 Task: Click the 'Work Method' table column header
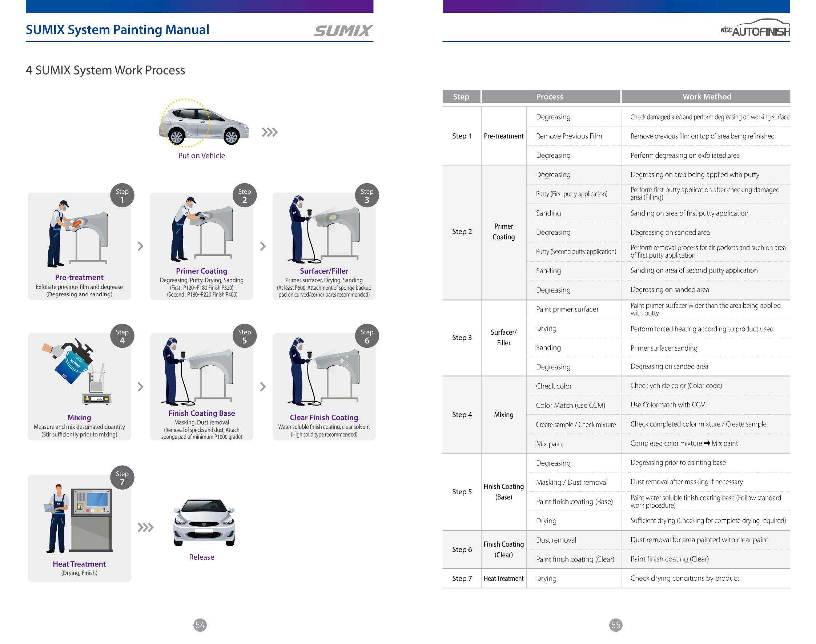[x=706, y=97]
